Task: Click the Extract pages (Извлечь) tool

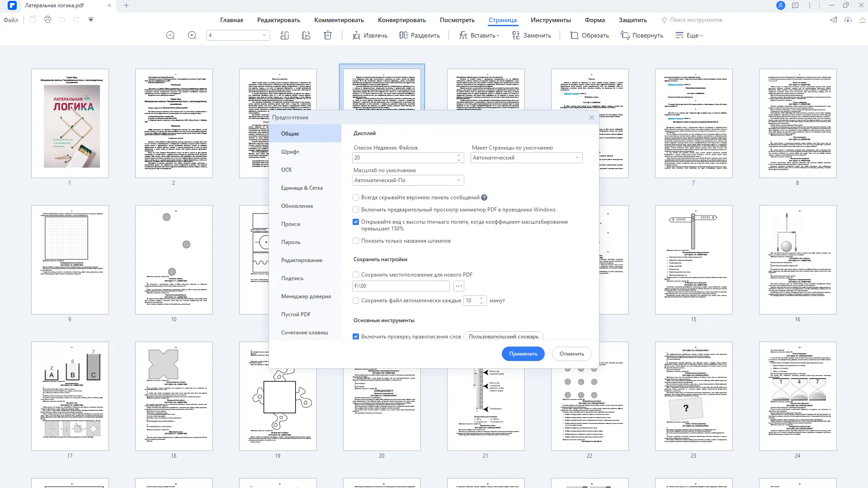Action: click(370, 35)
